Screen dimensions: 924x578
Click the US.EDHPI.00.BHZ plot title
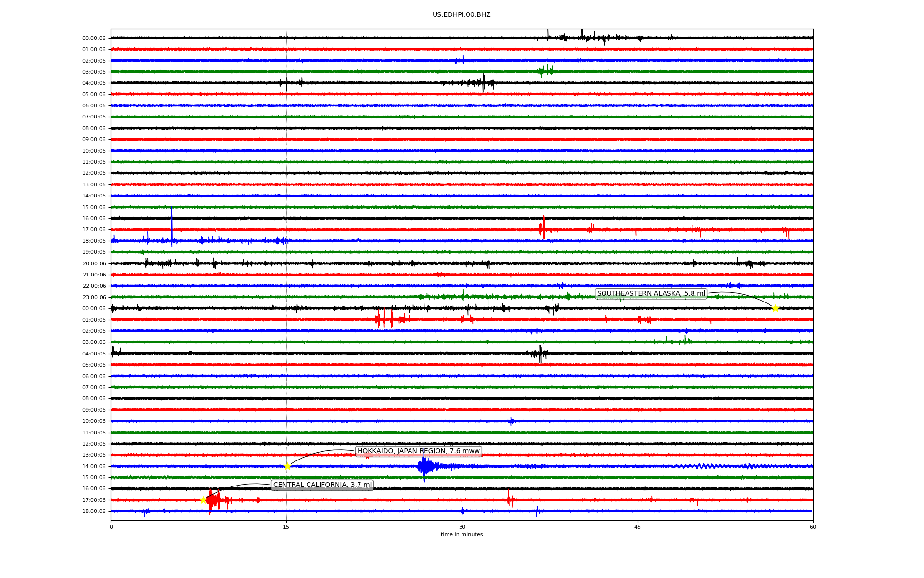(461, 15)
